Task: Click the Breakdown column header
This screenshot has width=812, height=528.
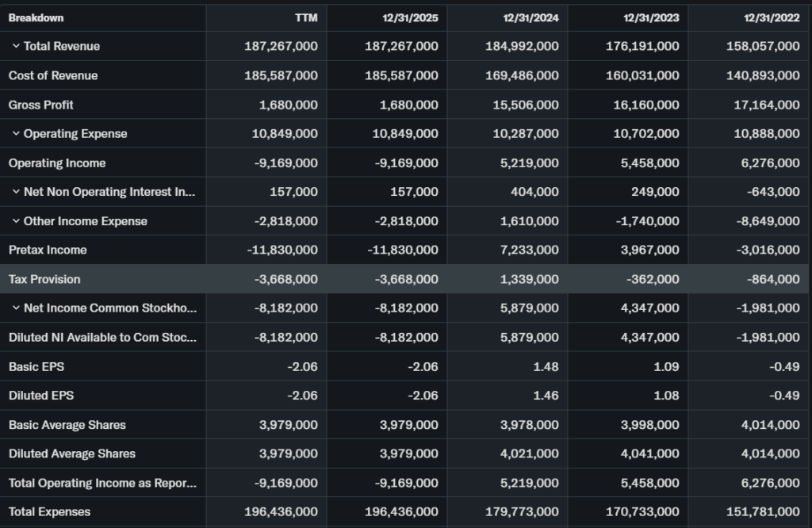Action: pyautogui.click(x=36, y=17)
